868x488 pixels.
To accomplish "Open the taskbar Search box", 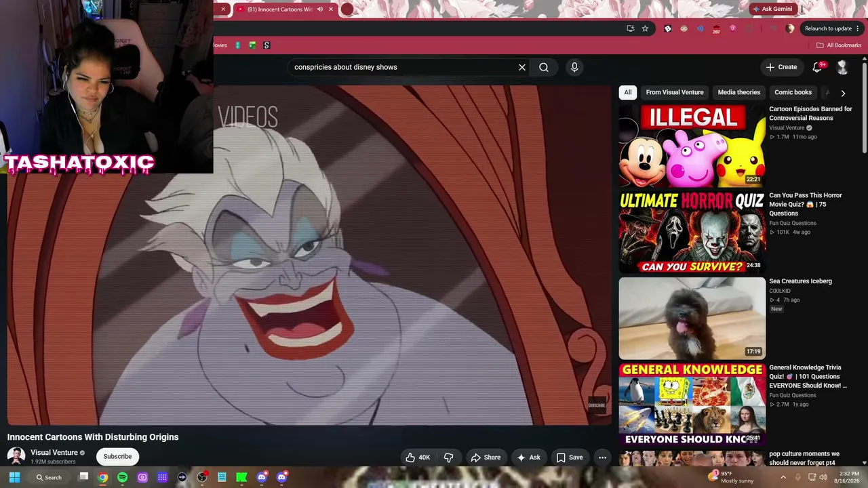I will pos(49,477).
